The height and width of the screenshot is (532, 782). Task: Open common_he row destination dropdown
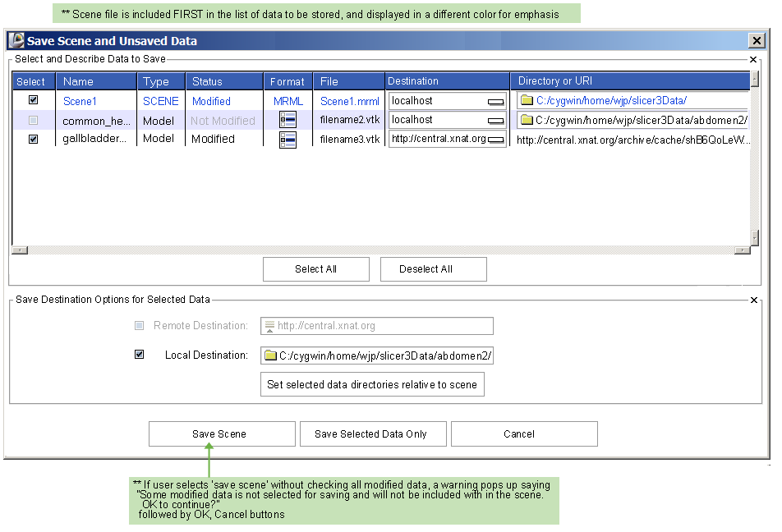495,121
